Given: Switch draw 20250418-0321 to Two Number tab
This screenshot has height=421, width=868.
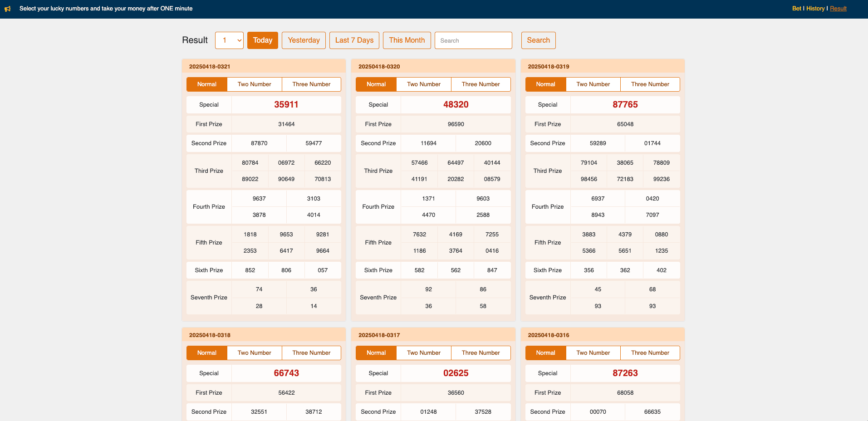Looking at the screenshot, I should pos(255,84).
